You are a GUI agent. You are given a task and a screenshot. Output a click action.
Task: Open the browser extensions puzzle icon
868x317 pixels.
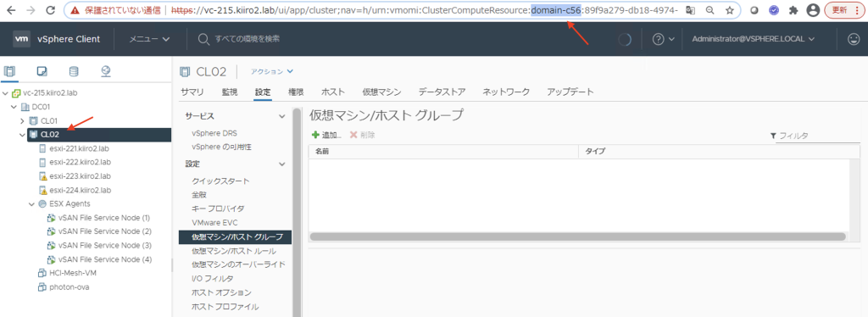pos(793,10)
